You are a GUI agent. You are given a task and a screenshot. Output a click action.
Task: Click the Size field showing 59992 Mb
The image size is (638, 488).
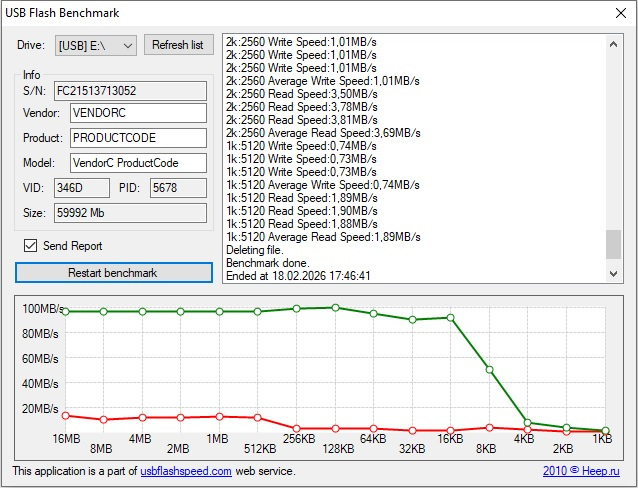tap(130, 213)
